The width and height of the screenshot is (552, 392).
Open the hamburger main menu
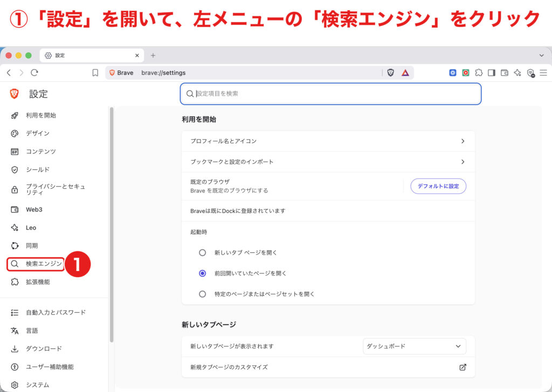click(x=543, y=73)
